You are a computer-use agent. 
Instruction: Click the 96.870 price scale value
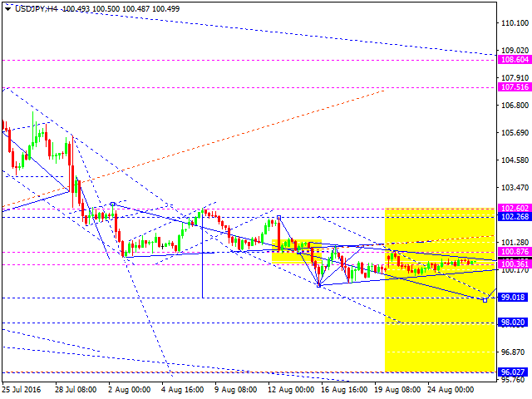pos(513,352)
